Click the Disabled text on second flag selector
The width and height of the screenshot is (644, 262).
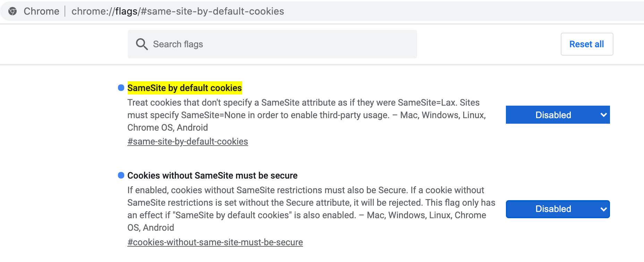click(553, 209)
